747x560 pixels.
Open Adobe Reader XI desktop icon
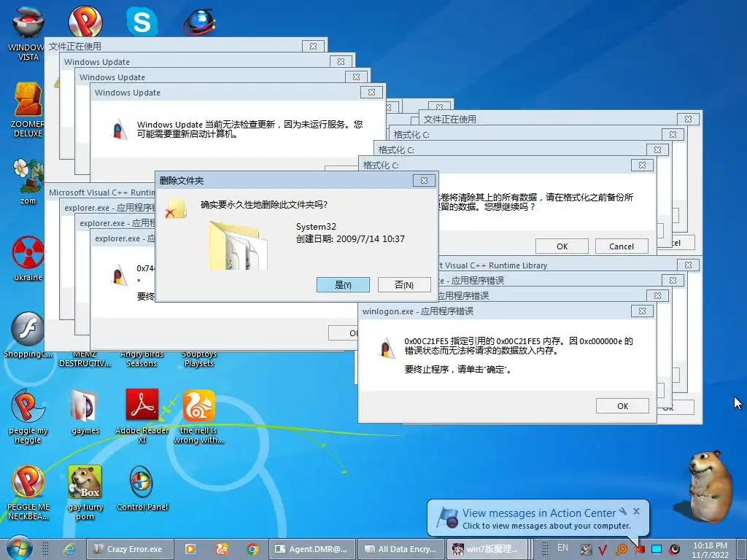point(142,416)
